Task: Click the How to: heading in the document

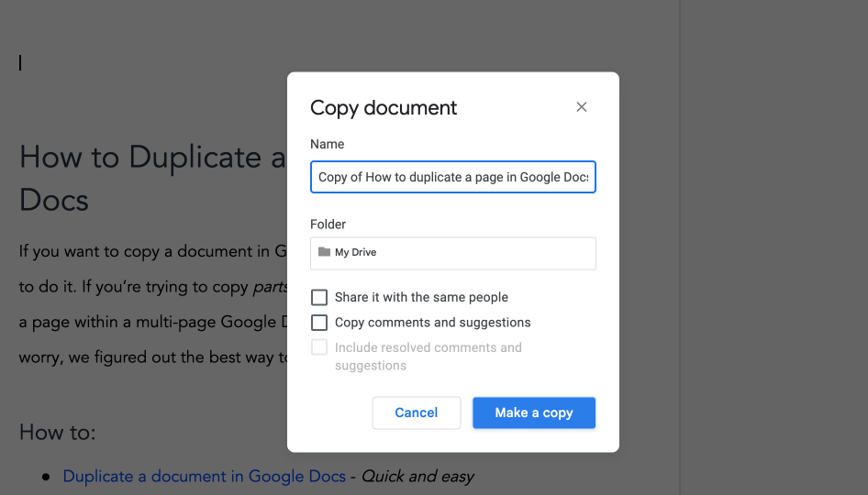Action: click(x=57, y=432)
